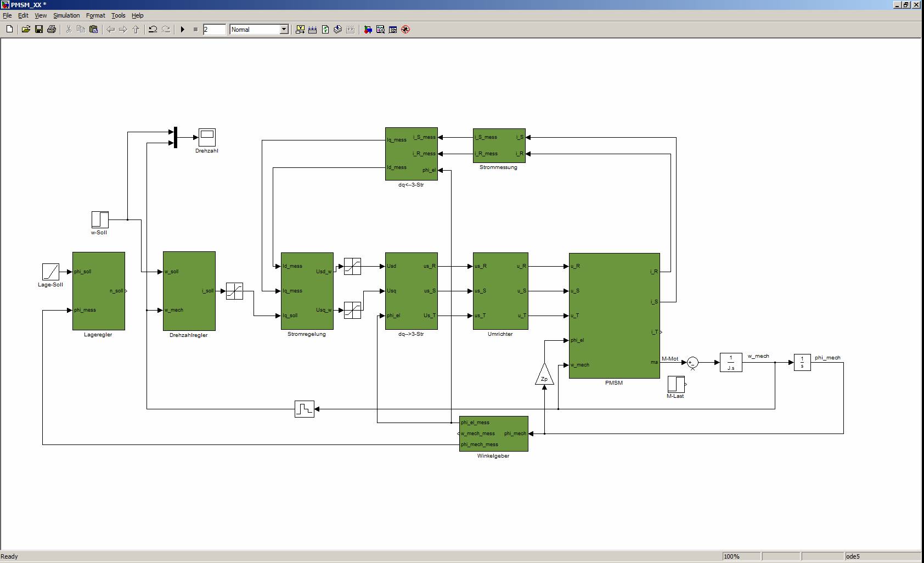Open the Tools menu
Screen dimensions: 924x563
coord(118,15)
